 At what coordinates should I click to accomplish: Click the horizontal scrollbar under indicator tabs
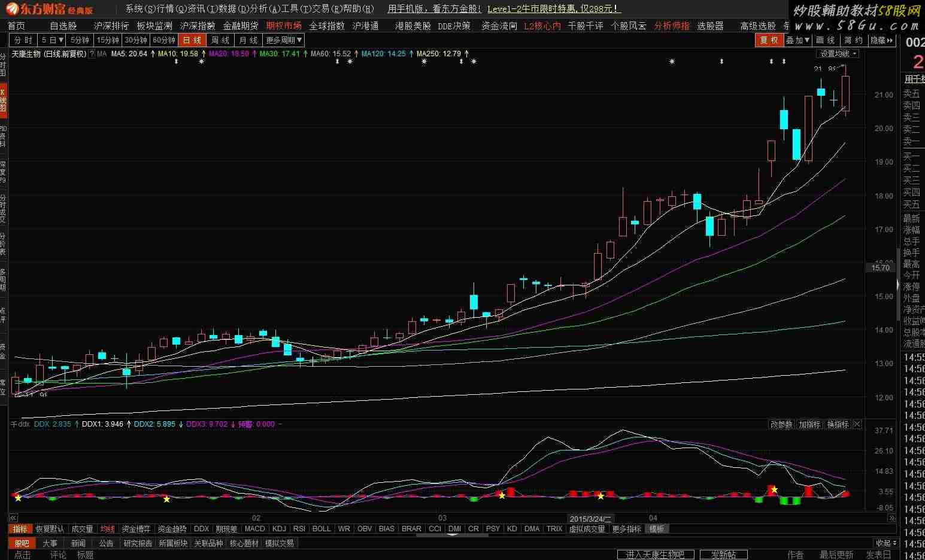pos(452,534)
